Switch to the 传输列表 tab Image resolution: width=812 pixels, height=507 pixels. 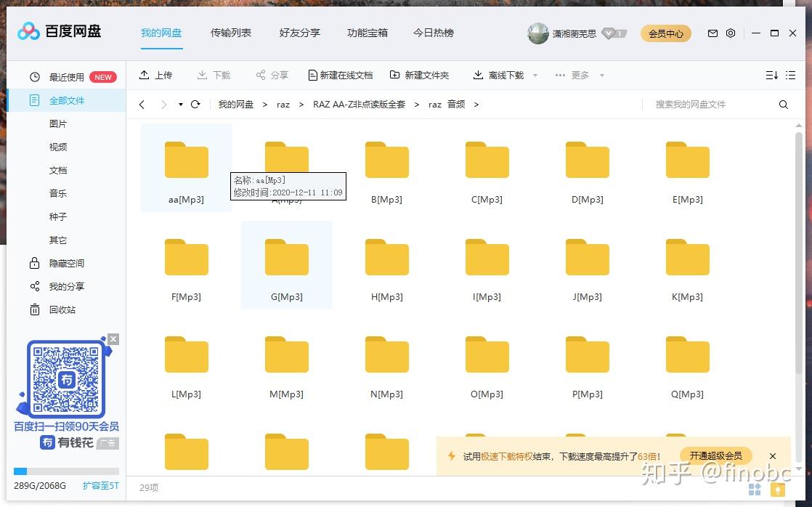coord(231,32)
